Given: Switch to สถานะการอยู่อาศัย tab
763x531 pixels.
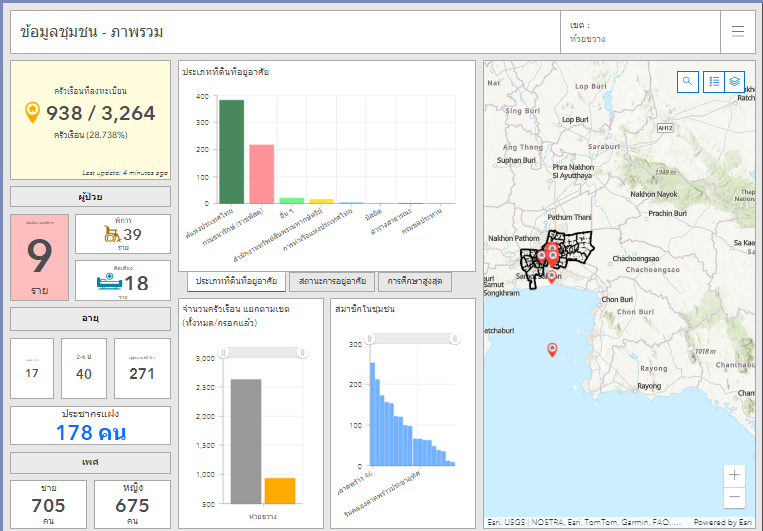Looking at the screenshot, I should [x=331, y=281].
